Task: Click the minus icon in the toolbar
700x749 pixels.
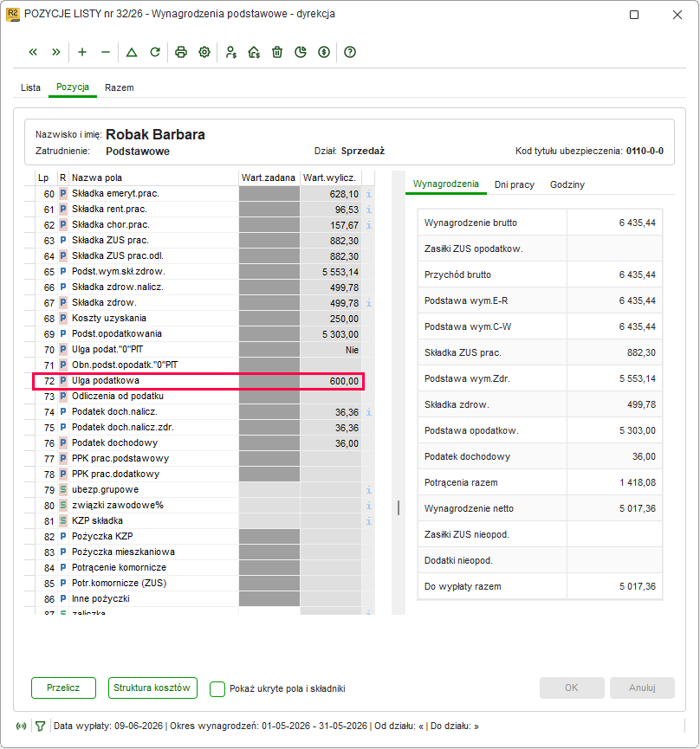Action: click(x=106, y=52)
